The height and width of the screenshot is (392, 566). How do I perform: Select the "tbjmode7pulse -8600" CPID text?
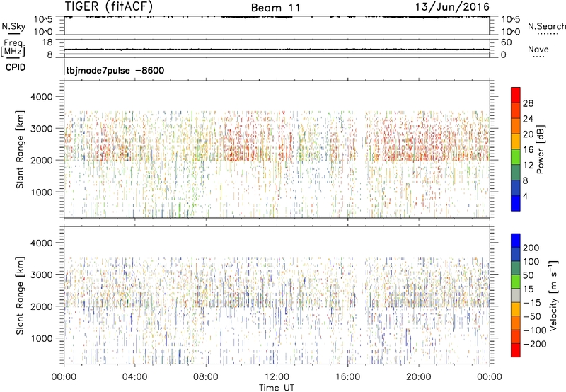point(115,70)
